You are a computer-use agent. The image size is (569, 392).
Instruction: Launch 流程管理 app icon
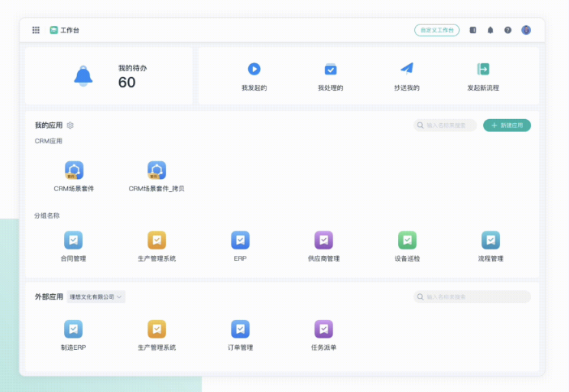coord(490,240)
